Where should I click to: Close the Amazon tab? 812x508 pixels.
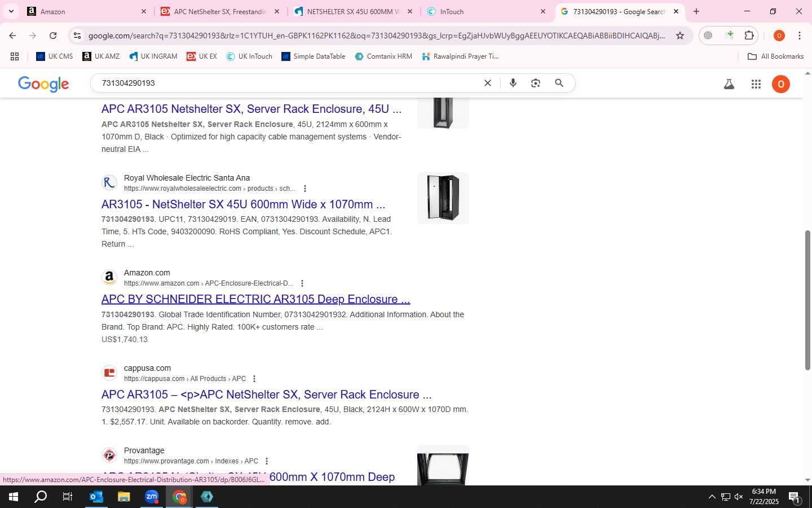(x=143, y=11)
